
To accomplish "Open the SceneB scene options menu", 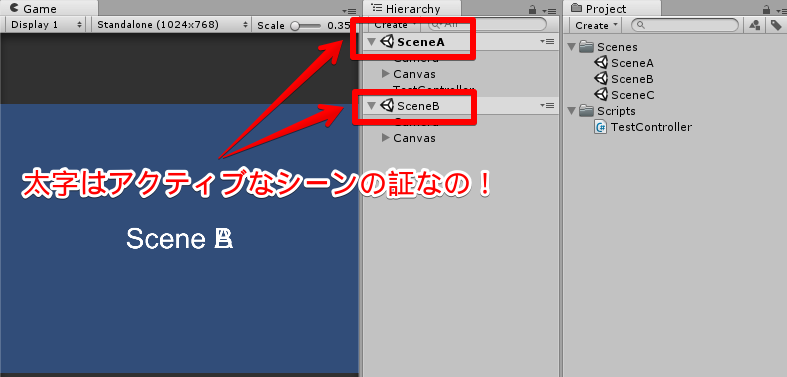I will [548, 105].
